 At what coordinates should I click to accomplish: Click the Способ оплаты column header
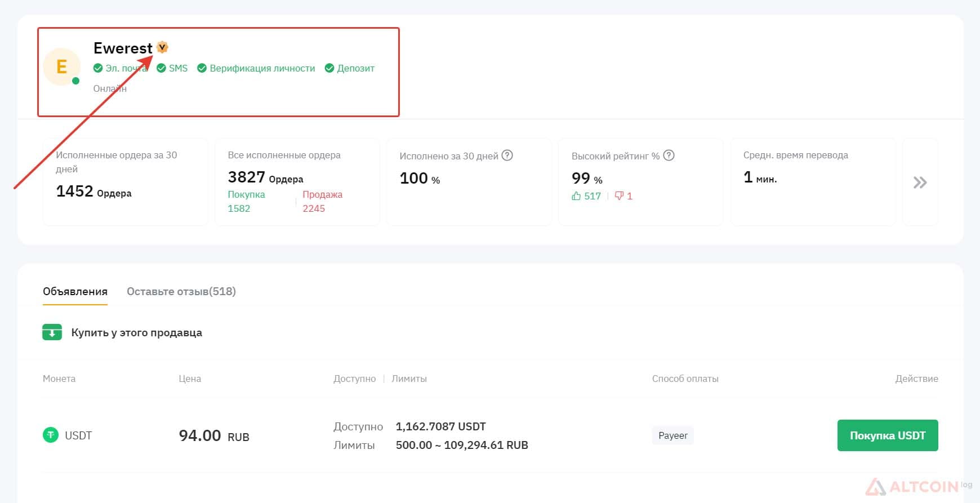pyautogui.click(x=685, y=379)
